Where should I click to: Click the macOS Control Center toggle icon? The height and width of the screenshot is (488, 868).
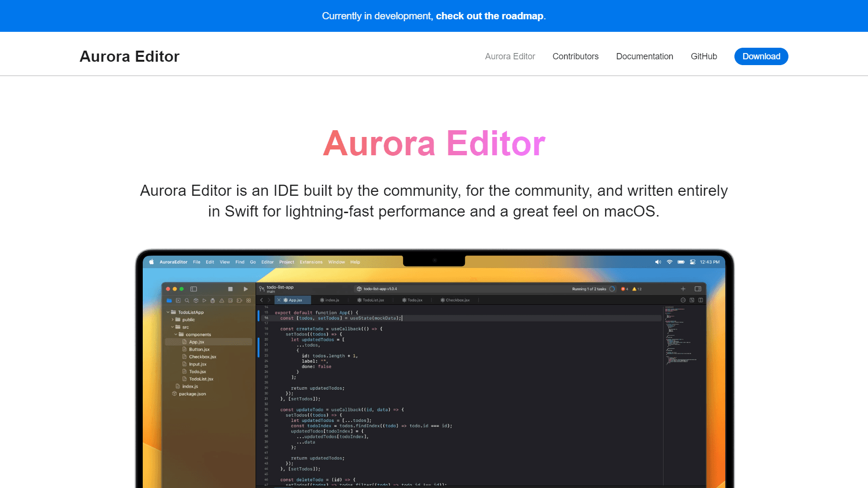coord(692,262)
